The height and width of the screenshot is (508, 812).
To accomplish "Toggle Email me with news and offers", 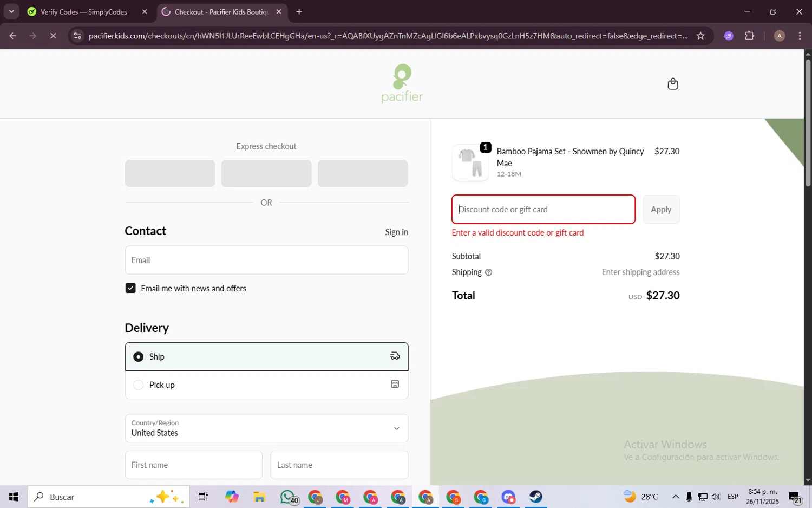I will [130, 288].
